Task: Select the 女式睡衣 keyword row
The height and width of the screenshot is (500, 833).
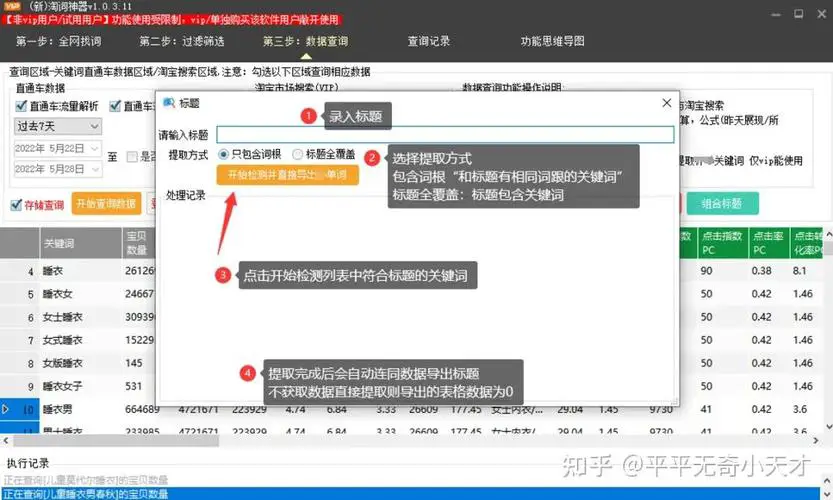Action: pyautogui.click(x=63, y=340)
